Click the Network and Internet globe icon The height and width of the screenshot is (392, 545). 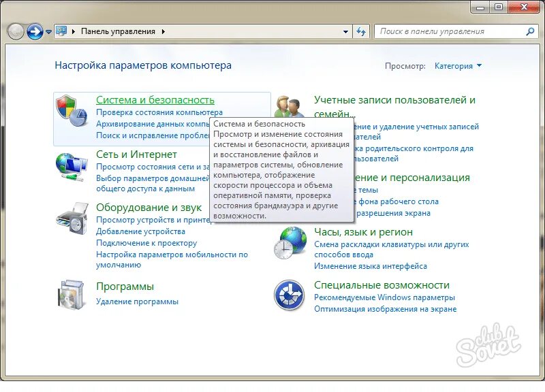tap(72, 167)
